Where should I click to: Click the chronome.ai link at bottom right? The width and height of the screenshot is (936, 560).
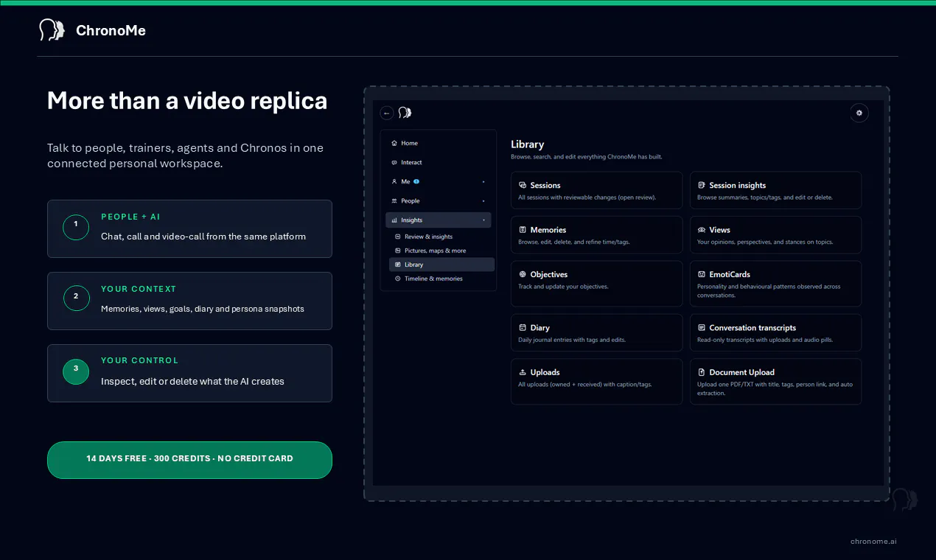coord(873,541)
